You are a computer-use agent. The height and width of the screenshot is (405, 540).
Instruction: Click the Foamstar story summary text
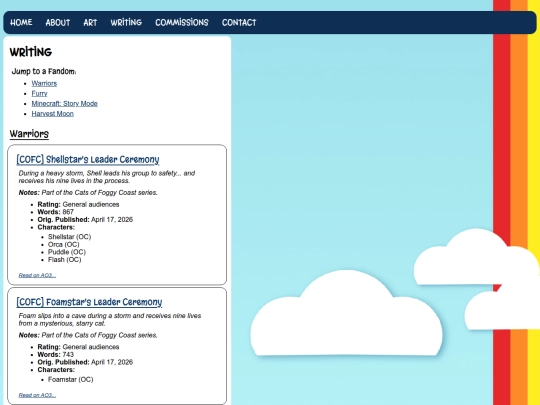point(110,319)
